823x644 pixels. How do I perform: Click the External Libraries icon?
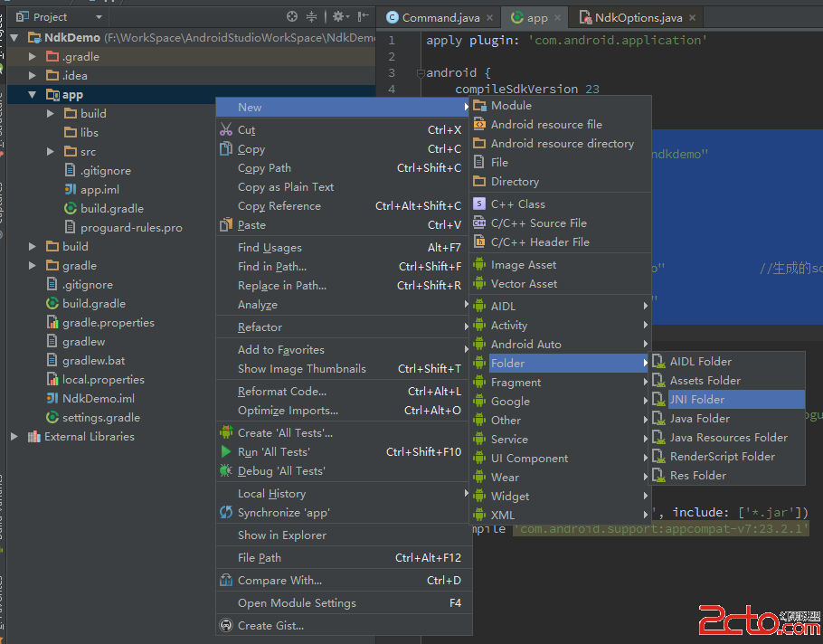[33, 437]
